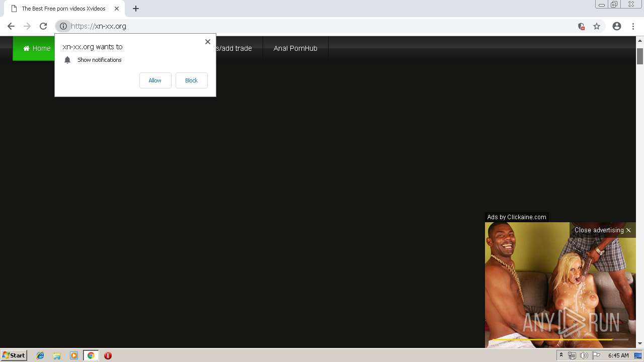Viewport: 644px width, 362px height.
Task: Allow notifications from the site
Action: click(x=155, y=80)
